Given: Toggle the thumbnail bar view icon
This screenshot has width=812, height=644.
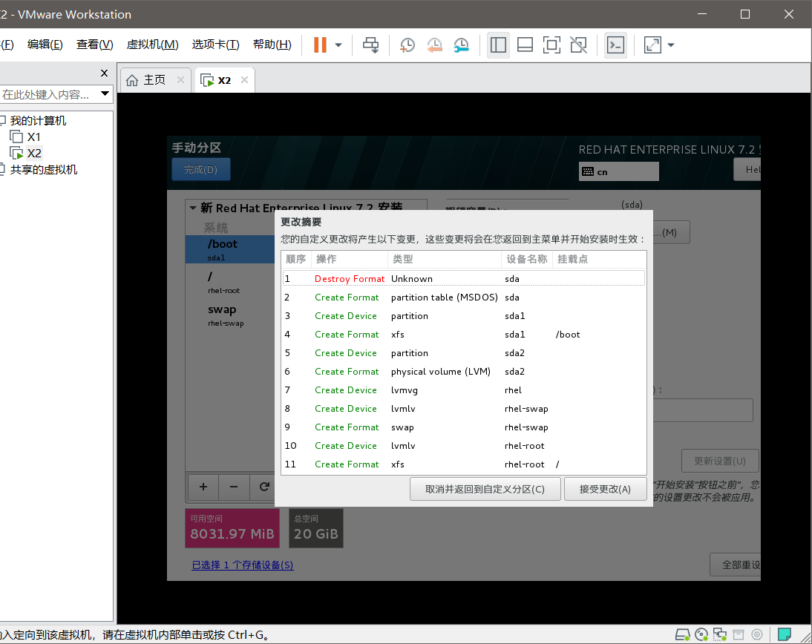Looking at the screenshot, I should pyautogui.click(x=525, y=45).
